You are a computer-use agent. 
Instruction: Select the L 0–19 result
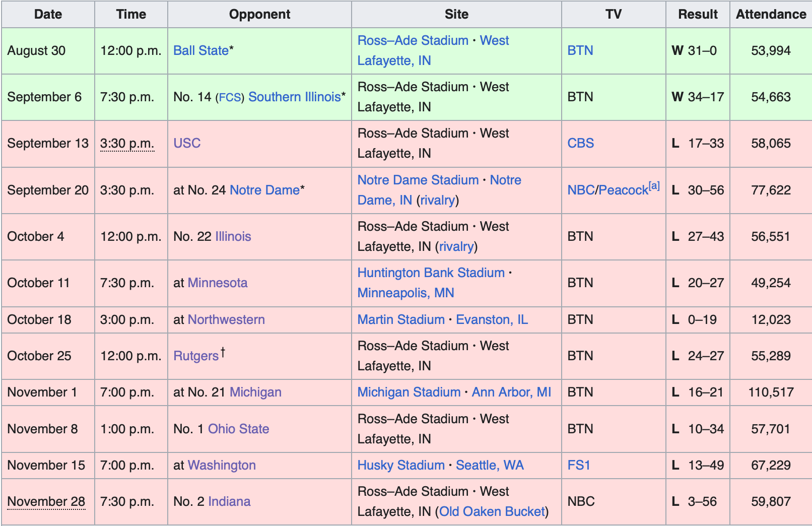[694, 319]
